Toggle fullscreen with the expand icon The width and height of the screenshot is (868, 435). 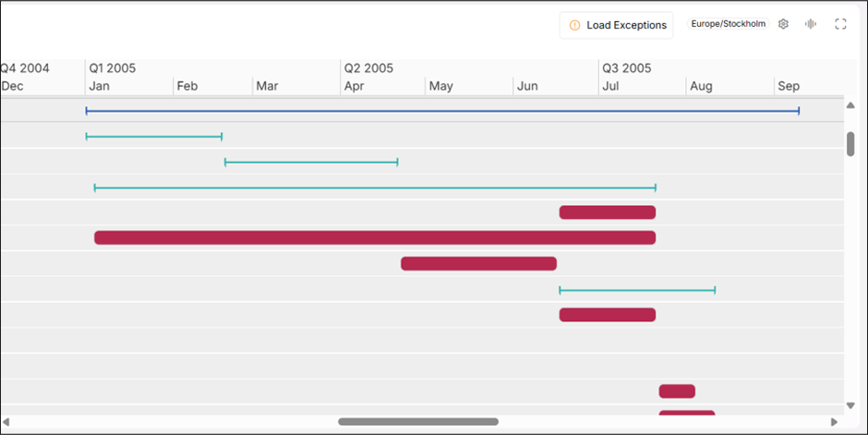coord(840,24)
